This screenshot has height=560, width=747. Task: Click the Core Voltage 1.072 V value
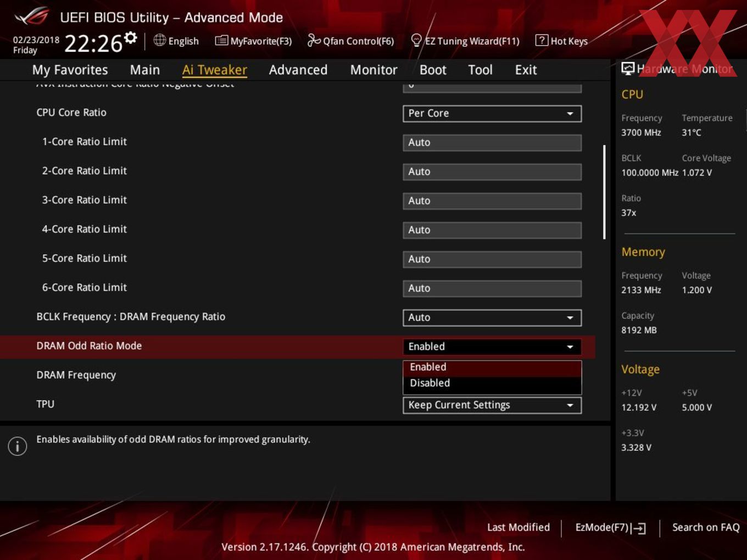click(696, 173)
